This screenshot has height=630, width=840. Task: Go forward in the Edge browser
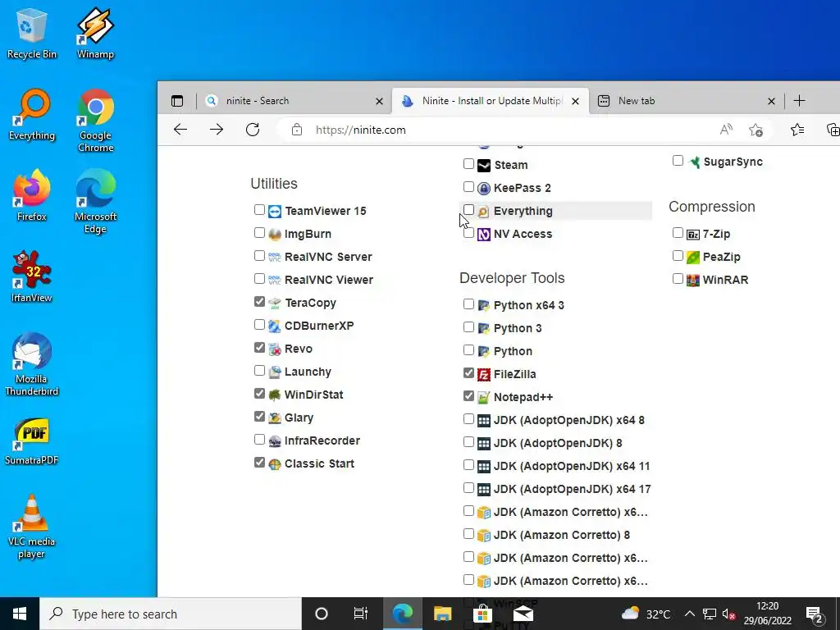pos(217,129)
